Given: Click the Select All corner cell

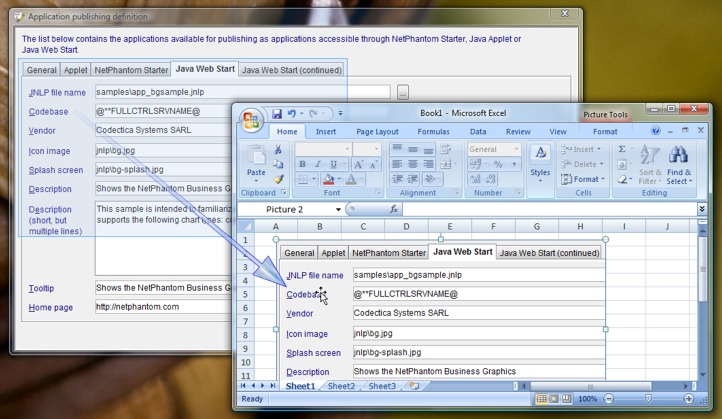Looking at the screenshot, I should [246, 227].
